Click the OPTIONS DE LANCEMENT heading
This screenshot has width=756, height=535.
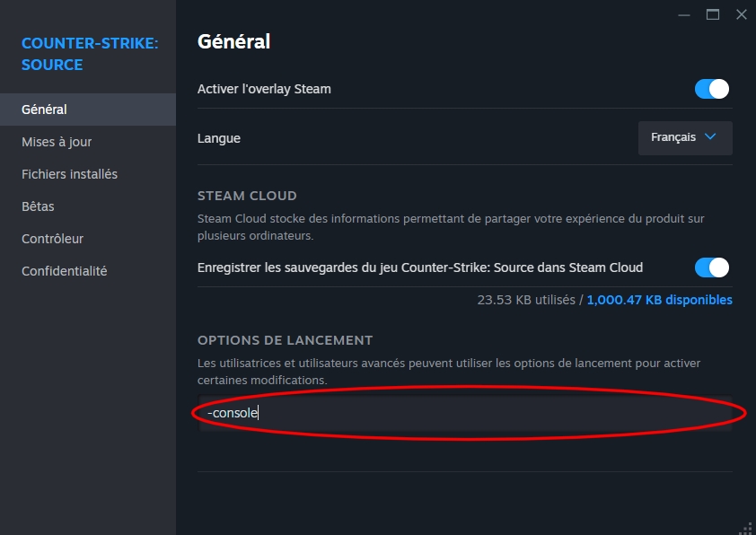pyautogui.click(x=285, y=340)
